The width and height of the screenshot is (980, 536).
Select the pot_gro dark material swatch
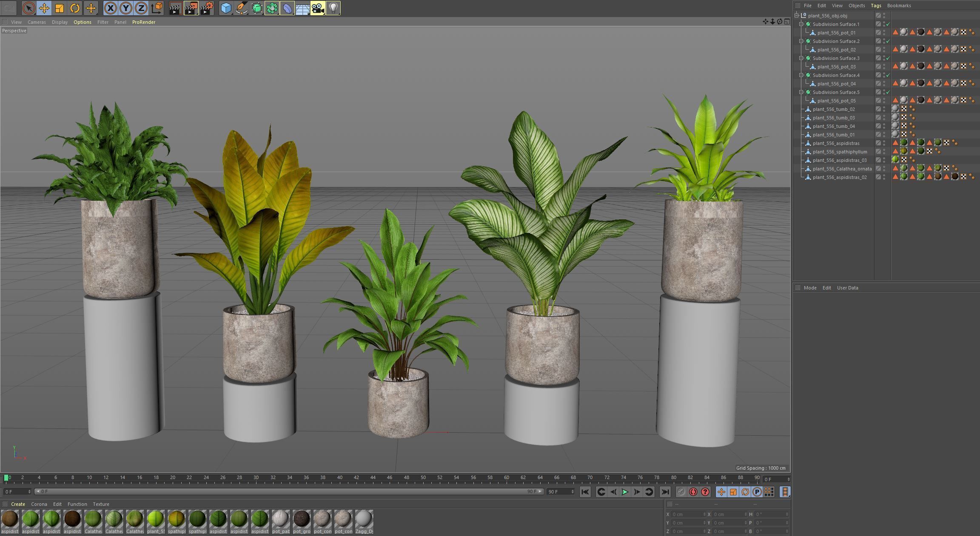[x=302, y=519]
